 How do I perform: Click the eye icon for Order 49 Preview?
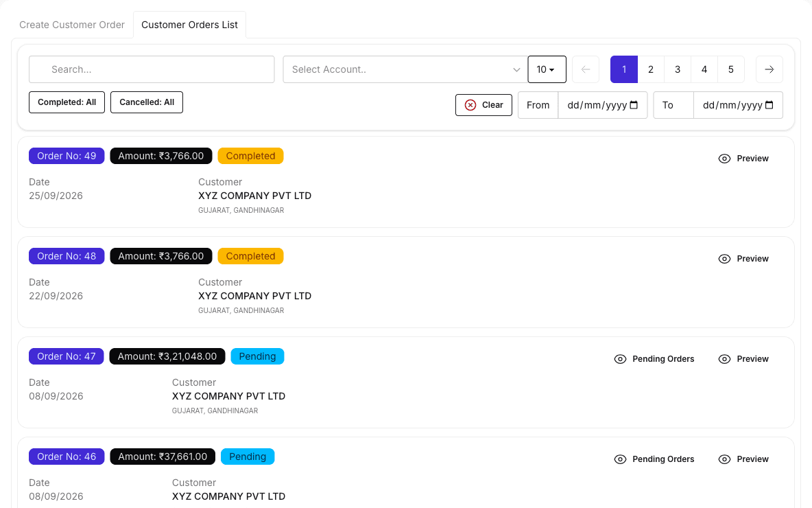[724, 159]
